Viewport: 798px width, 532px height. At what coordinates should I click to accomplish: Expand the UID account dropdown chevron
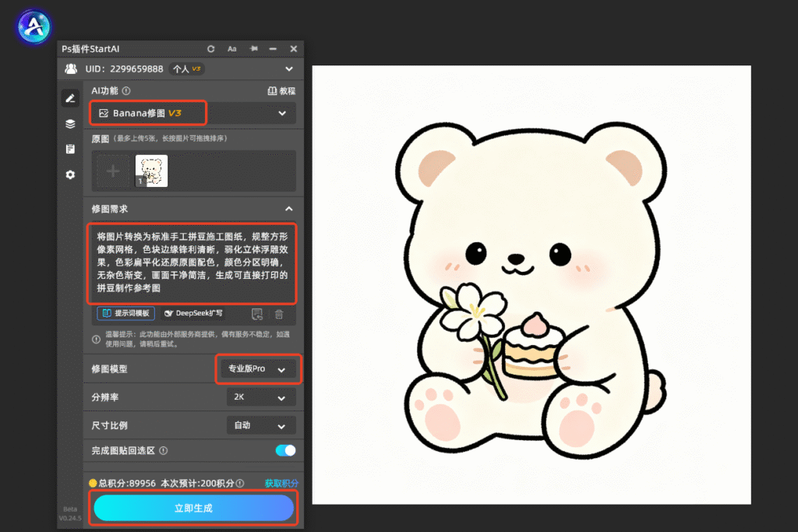pyautogui.click(x=289, y=69)
